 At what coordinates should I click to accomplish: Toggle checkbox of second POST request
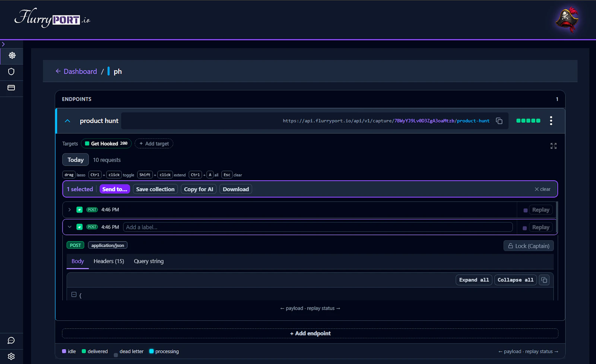[79, 227]
